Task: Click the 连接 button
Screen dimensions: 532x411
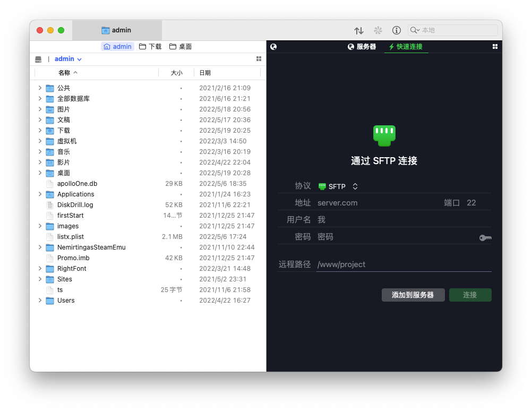Action: click(x=470, y=295)
